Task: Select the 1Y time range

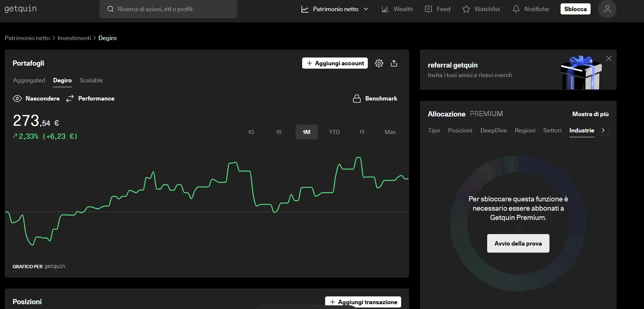Action: coord(362,132)
